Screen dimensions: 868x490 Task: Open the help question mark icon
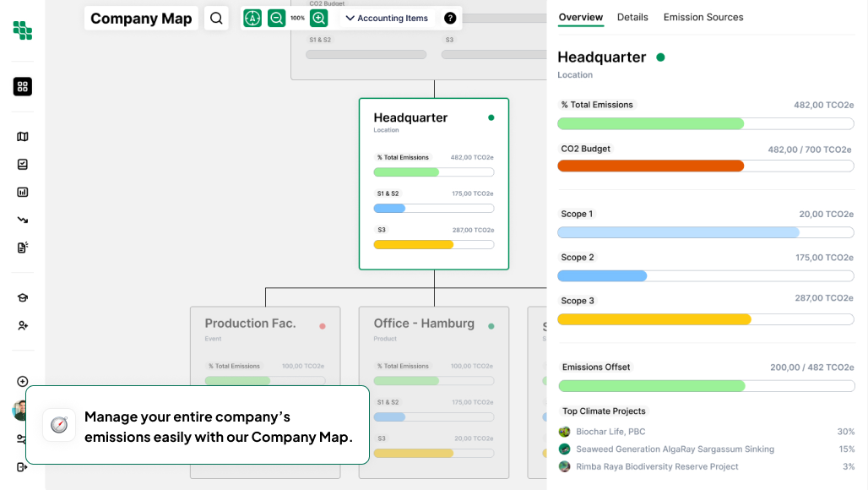click(x=450, y=18)
